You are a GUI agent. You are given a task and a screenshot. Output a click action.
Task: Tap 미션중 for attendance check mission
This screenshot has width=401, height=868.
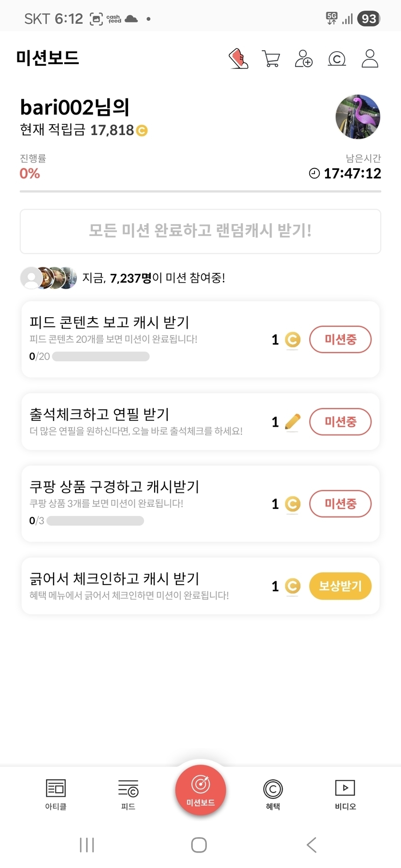(x=340, y=421)
